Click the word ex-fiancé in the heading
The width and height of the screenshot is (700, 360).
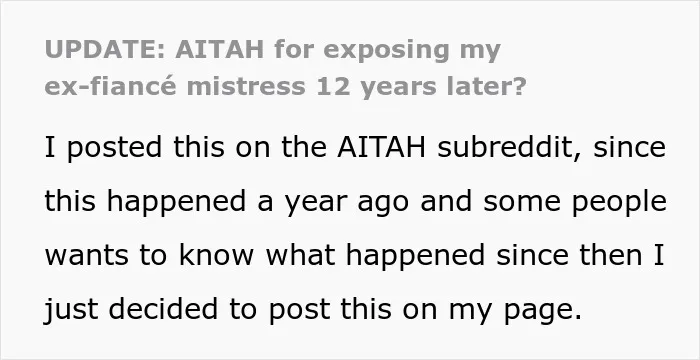coord(111,87)
